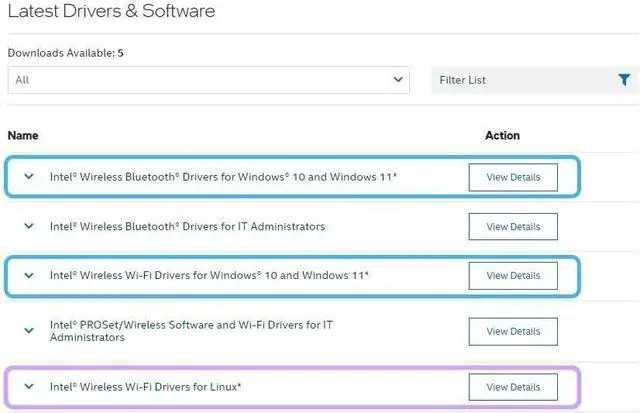640x413 pixels.
Task: Click Intel Wireless Bluetooth Drivers for Windows text
Action: (223, 177)
